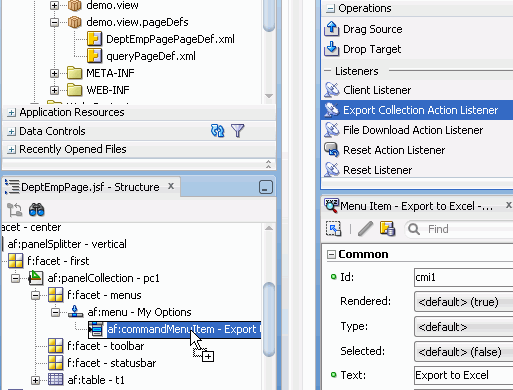Viewport: 513px width, 390px height.
Task: Expand the Data Controls section
Action: coord(11,131)
